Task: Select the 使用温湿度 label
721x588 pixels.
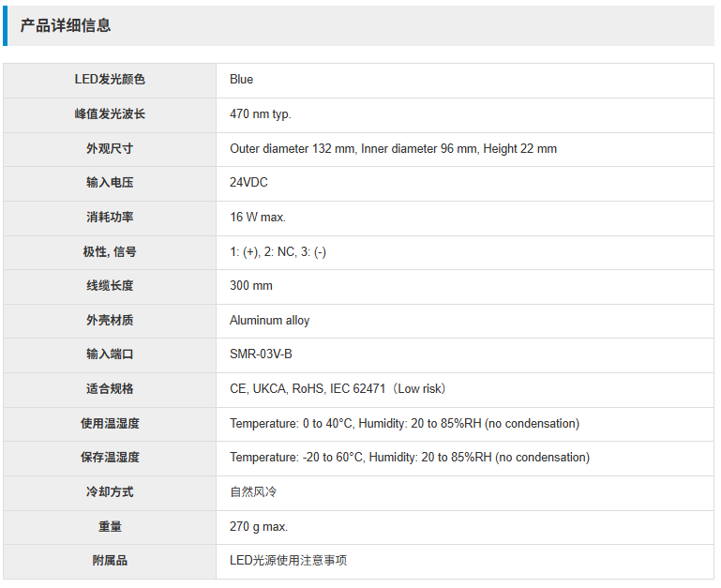Action: (110, 423)
